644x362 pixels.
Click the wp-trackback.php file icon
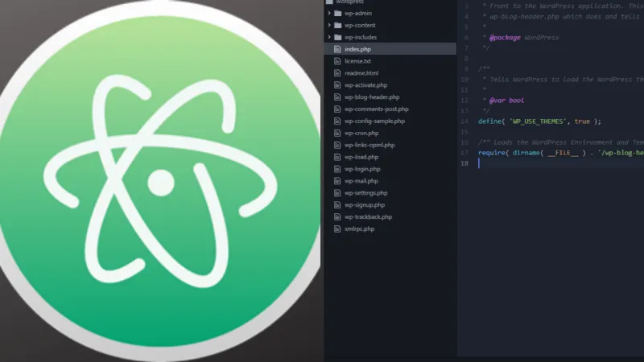tap(337, 216)
